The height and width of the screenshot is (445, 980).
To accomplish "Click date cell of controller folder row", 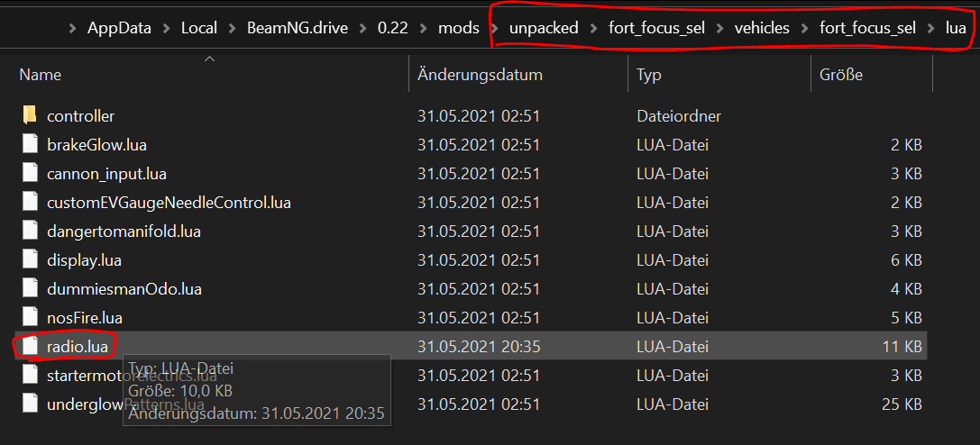I will (479, 115).
